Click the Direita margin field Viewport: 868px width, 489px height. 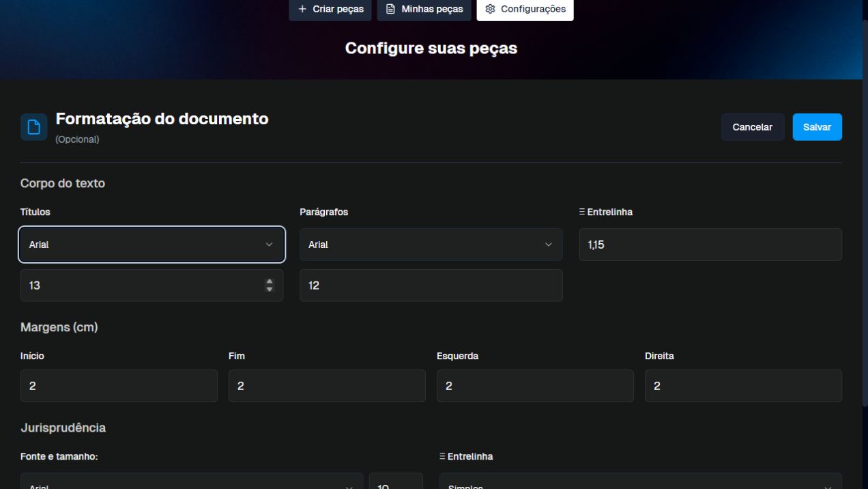pyautogui.click(x=743, y=386)
